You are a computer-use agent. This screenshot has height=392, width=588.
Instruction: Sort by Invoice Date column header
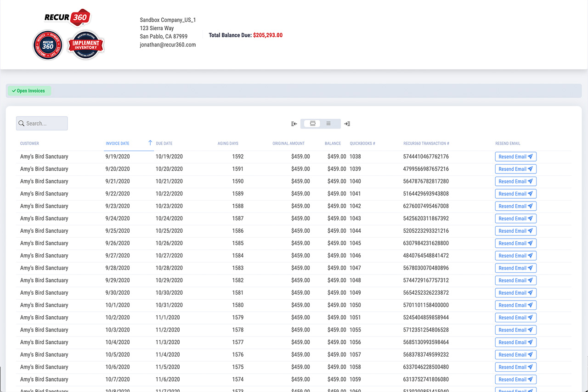coord(118,144)
